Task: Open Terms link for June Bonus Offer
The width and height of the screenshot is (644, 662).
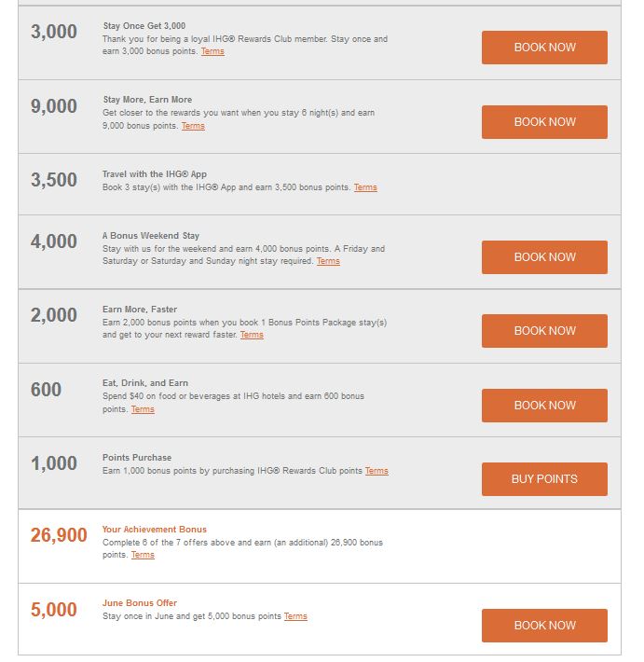Action: 295,616
